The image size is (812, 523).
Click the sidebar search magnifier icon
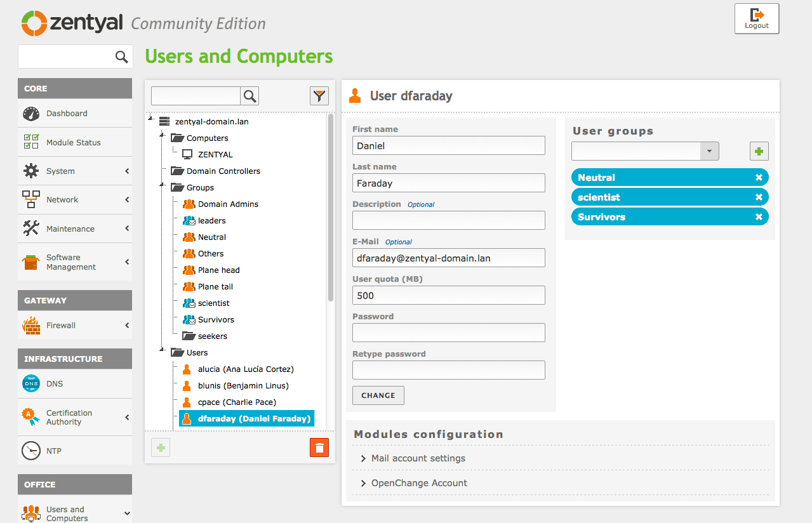pos(122,57)
